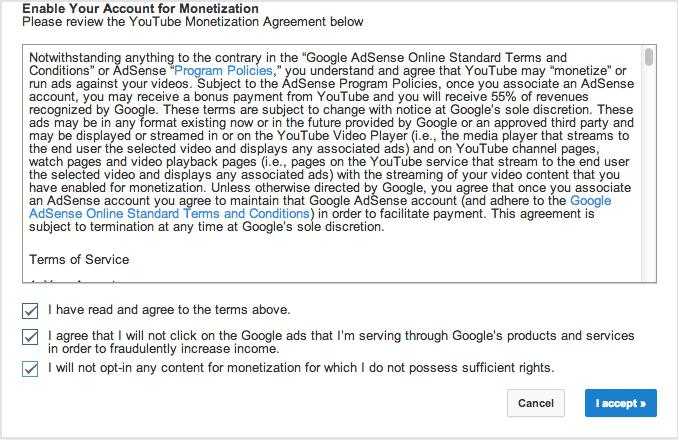Uncheck 'I have read and agree' checkbox
Screen dimensions: 678x440
pyautogui.click(x=30, y=311)
